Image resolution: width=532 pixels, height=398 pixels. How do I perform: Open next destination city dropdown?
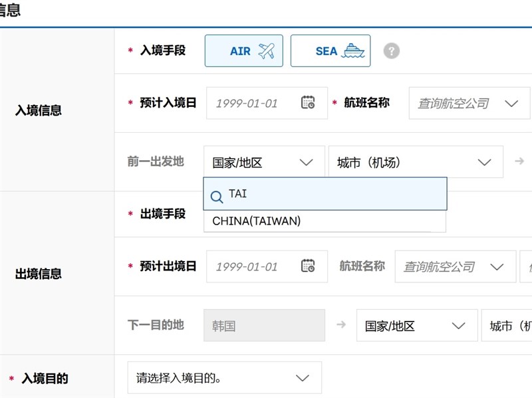[507, 326]
